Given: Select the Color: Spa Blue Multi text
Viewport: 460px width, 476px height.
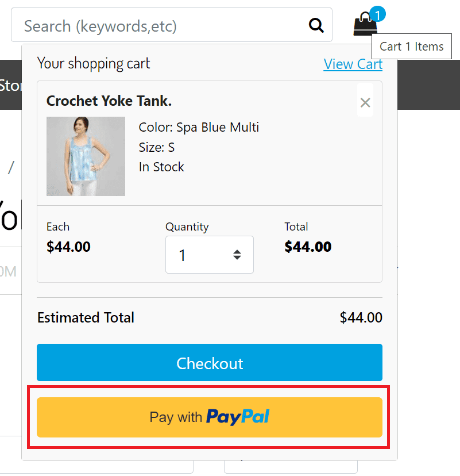Looking at the screenshot, I should tap(199, 127).
